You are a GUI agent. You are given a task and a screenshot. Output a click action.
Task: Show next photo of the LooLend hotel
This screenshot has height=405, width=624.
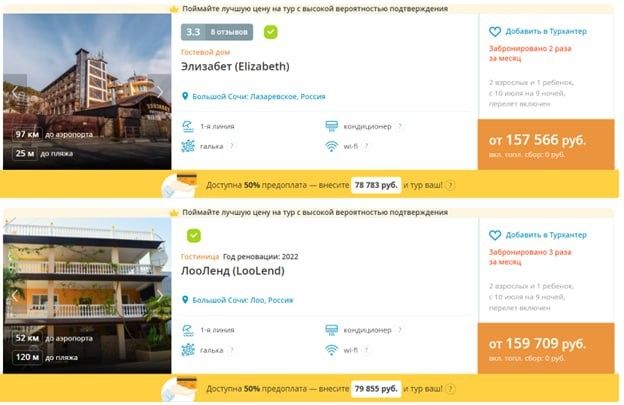click(160, 296)
